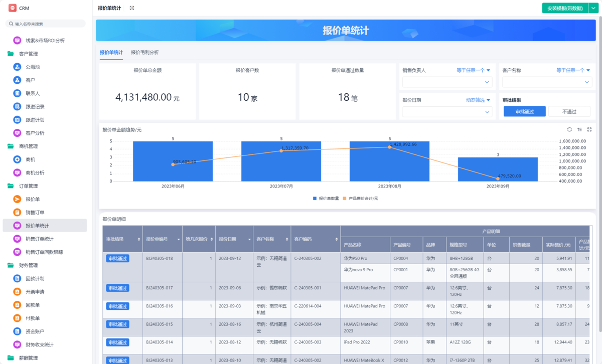This screenshot has height=364, width=602.
Task: Open 客户分析 dashboard in the sidebar
Action: [x=45, y=133]
